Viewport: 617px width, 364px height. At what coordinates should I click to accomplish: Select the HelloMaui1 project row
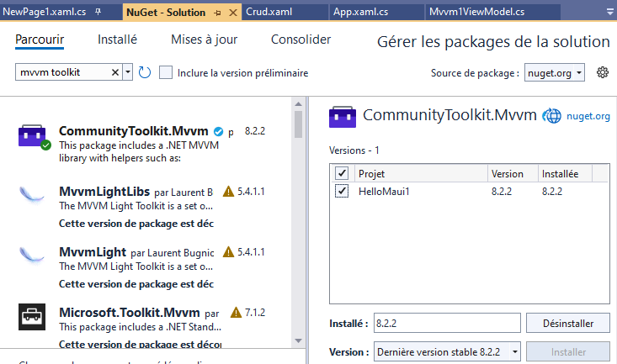tap(470, 192)
